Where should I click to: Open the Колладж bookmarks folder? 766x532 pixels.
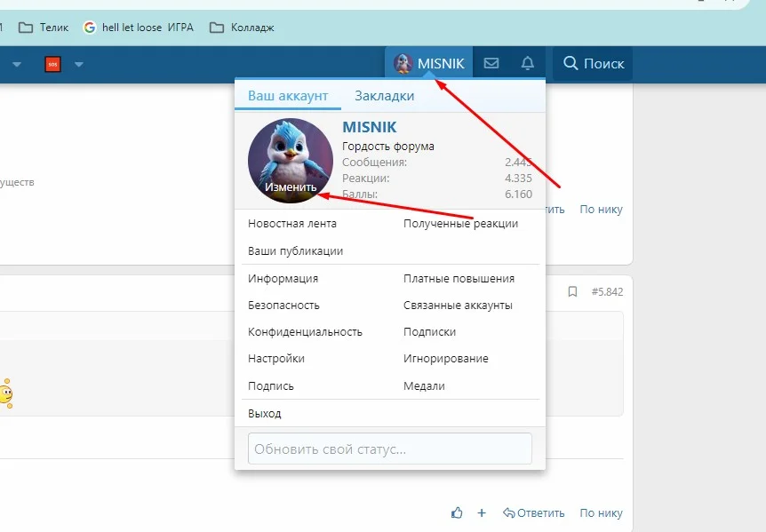242,28
